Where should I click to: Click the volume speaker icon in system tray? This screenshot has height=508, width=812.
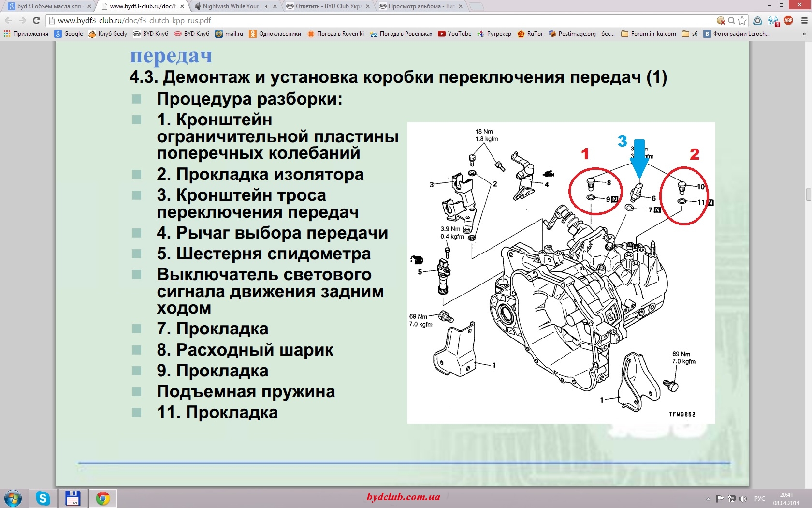tap(743, 499)
